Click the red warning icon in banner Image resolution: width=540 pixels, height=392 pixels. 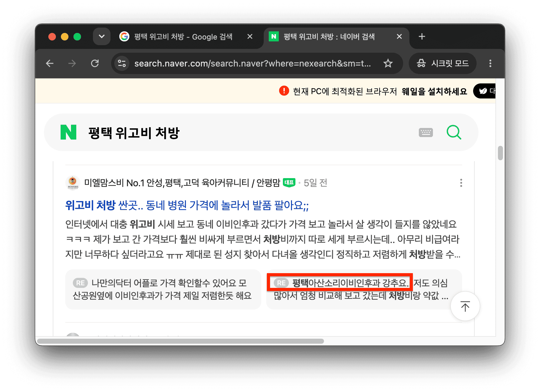284,91
